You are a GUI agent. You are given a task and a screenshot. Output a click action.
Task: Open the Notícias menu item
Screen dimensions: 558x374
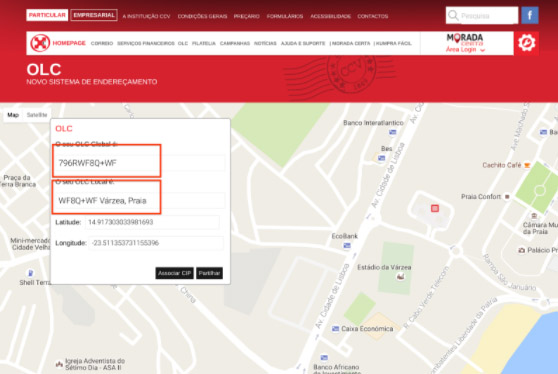pos(265,43)
